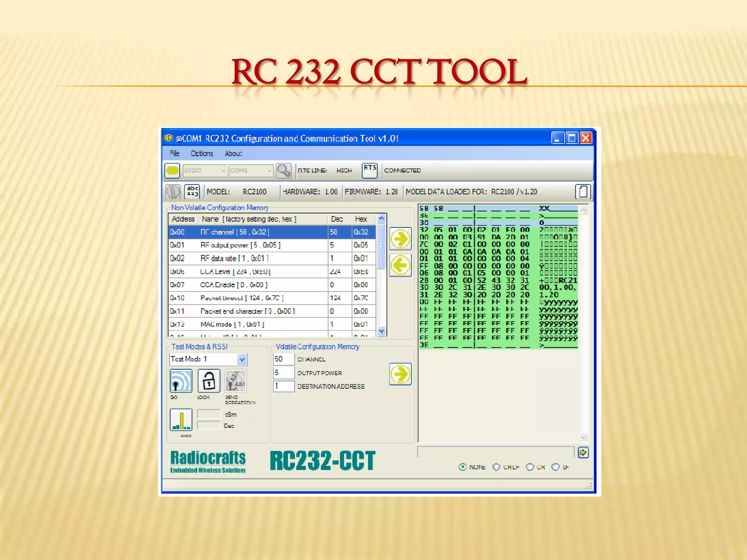The image size is (747, 560).
Task: Minimize the RC232 tool window
Action: click(557, 138)
